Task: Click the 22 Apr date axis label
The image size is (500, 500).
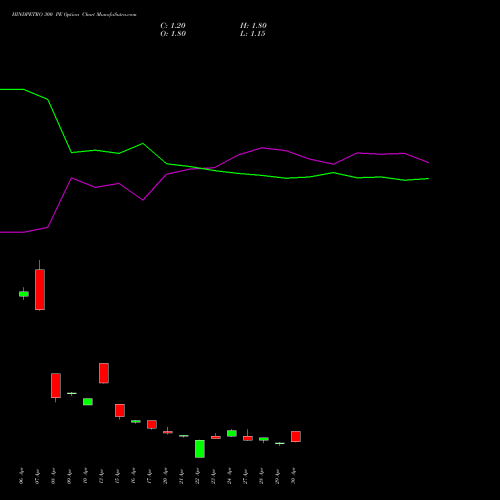Action: coord(197,476)
